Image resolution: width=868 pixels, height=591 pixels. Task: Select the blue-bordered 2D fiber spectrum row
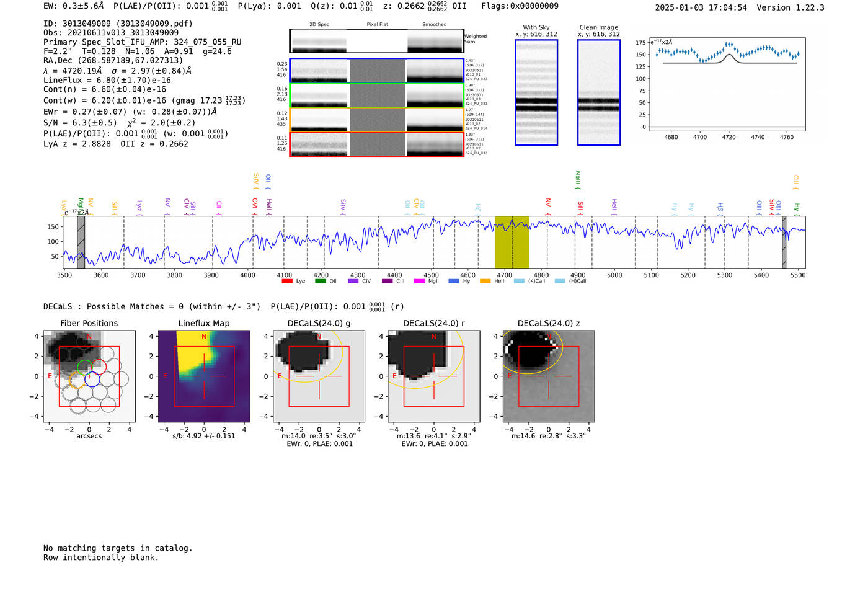pyautogui.click(x=376, y=71)
